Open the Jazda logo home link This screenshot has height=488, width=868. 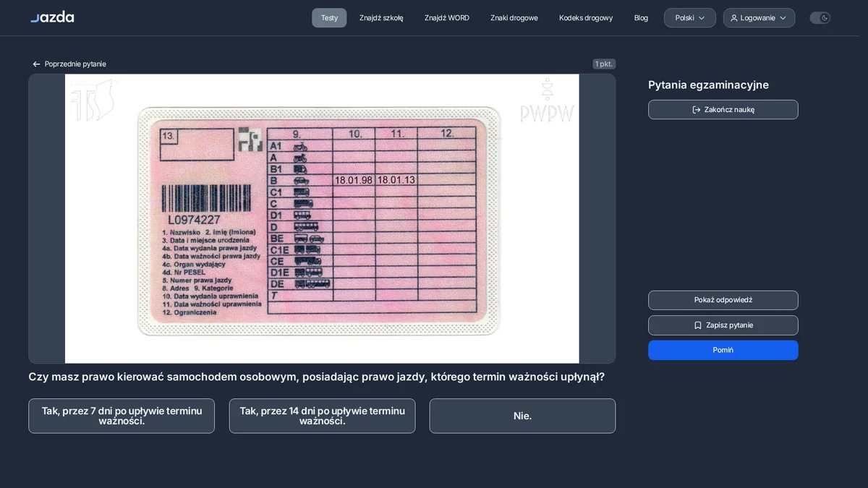pyautogui.click(x=52, y=17)
